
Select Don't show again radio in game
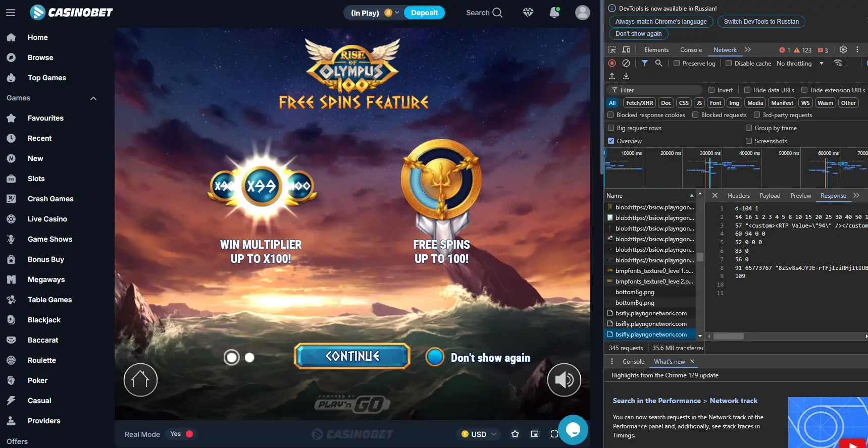point(435,357)
